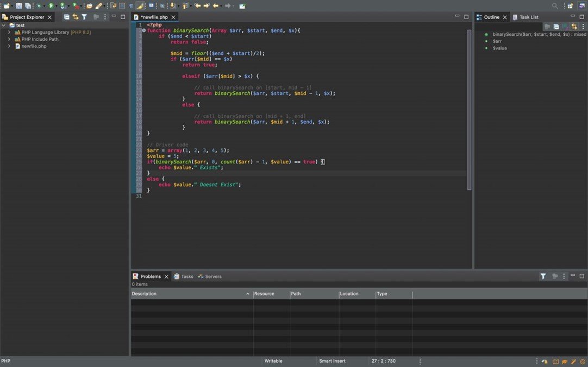Sort problems by Type column header
Image resolution: width=588 pixels, height=367 pixels.
[394, 294]
